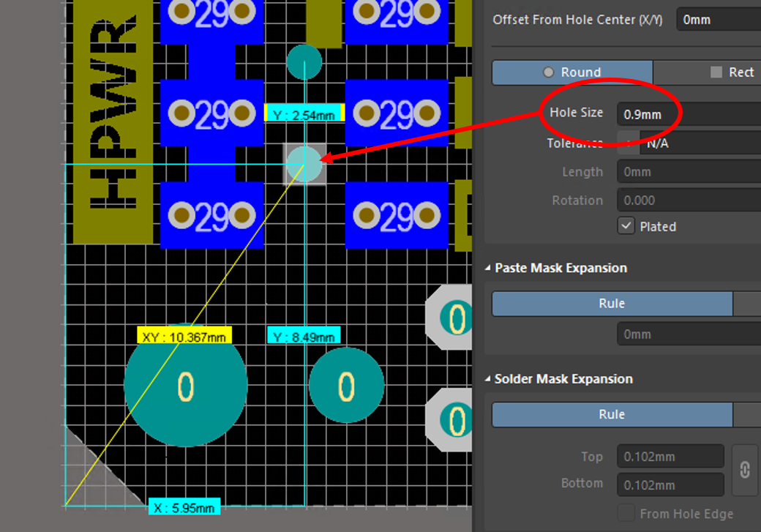Select Rule under Paste Mask Expansion
The width and height of the screenshot is (761, 532).
click(x=612, y=304)
